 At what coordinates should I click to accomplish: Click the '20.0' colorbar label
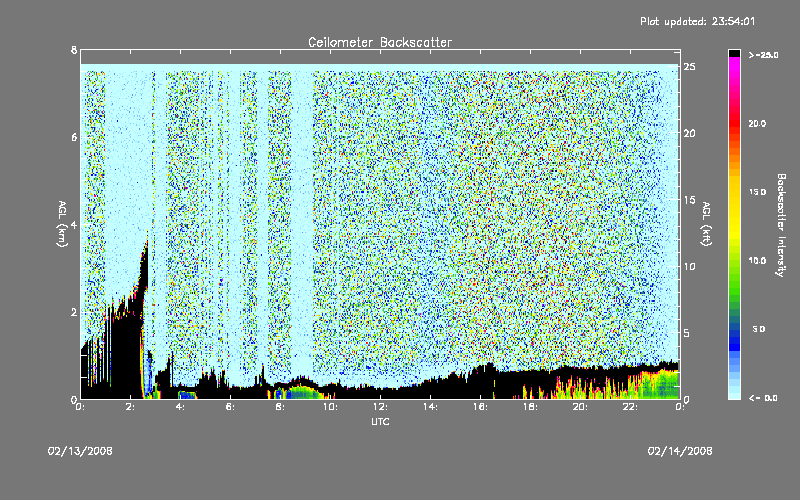(x=757, y=123)
